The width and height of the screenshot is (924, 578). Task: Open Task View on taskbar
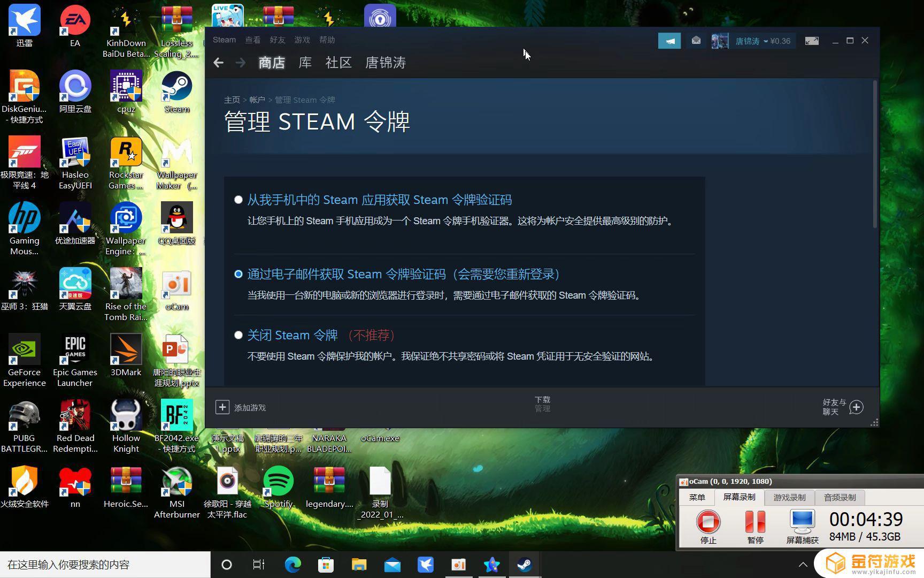coord(259,565)
